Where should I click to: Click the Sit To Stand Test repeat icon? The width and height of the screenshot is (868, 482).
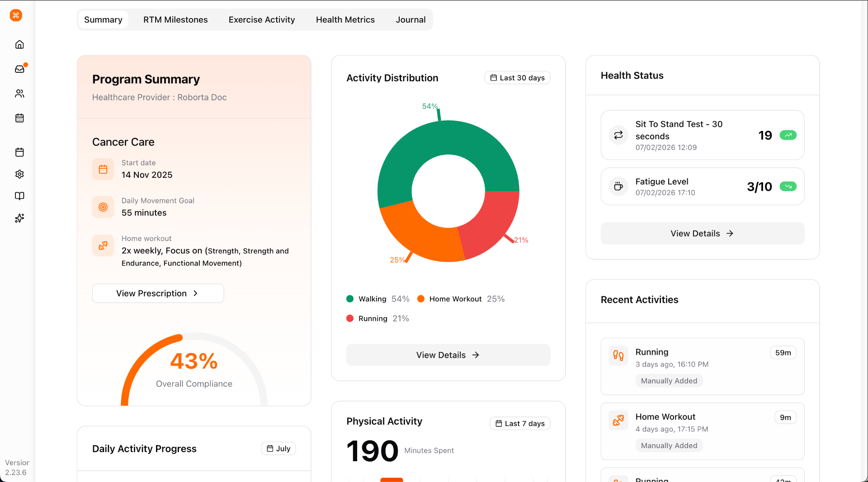click(618, 135)
